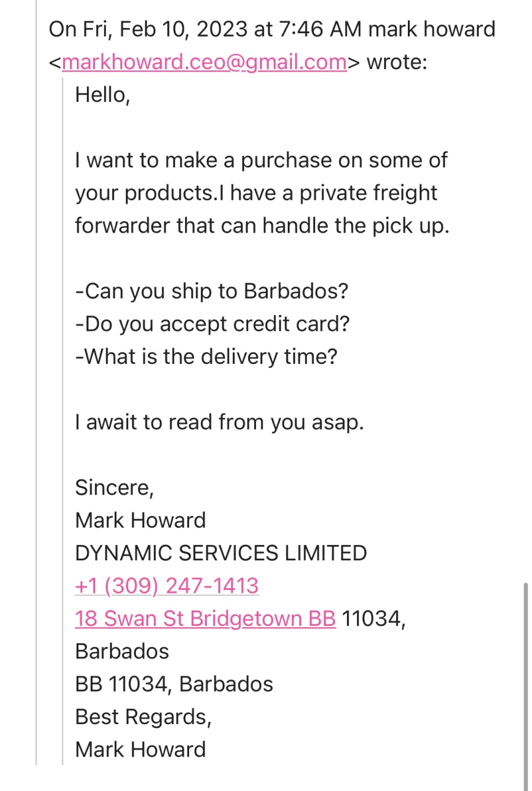Click the 'BB 11034, Barbados' line
This screenshot has height=791, width=532.
[x=174, y=684]
